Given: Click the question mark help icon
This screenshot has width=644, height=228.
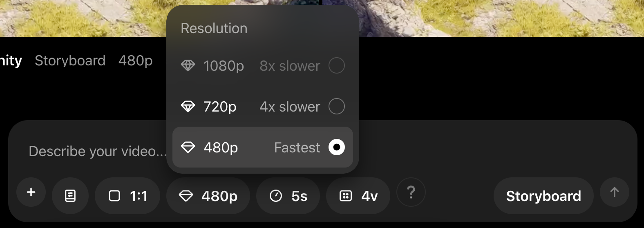Looking at the screenshot, I should point(411,192).
